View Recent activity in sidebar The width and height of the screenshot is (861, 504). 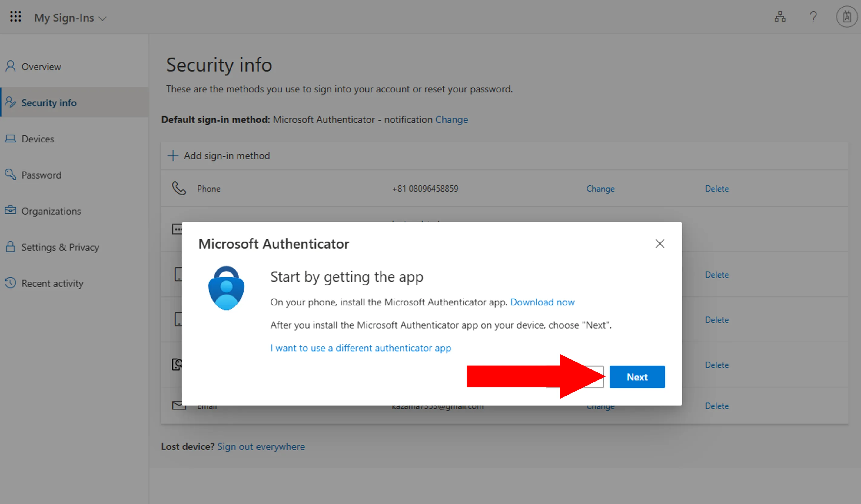tap(52, 283)
